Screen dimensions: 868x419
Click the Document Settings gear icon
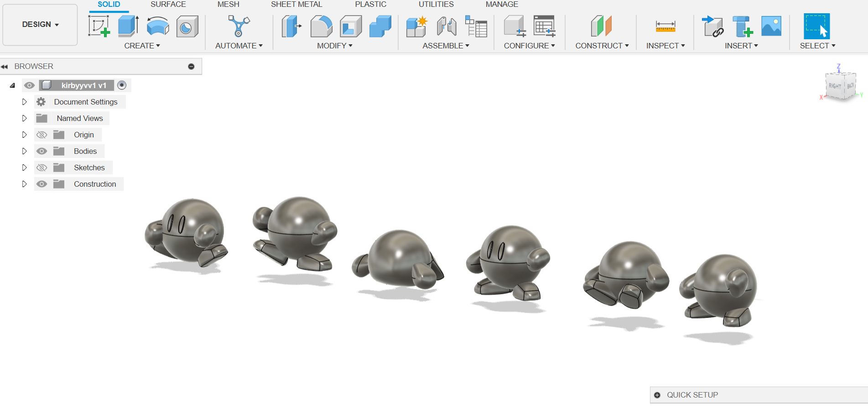41,102
